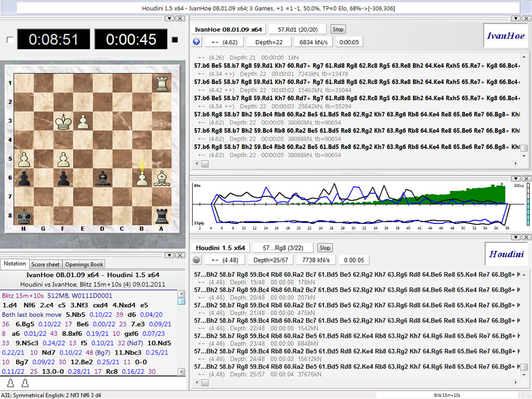This screenshot has width=532, height=399.
Task: Select the white rook on a1
Action: [162, 84]
